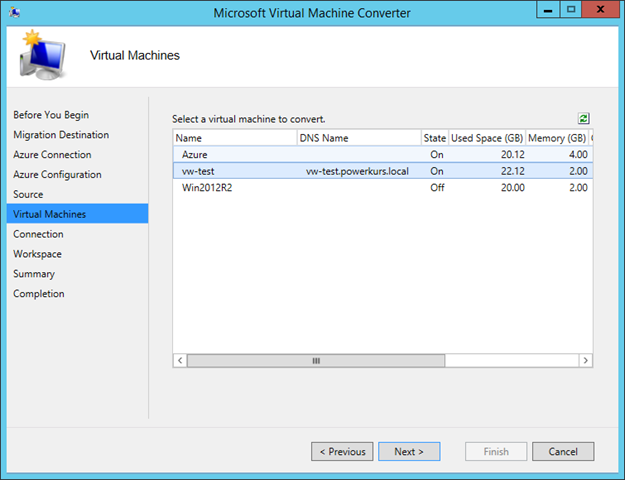Minimize the converter window
625x480 pixels.
pos(548,10)
